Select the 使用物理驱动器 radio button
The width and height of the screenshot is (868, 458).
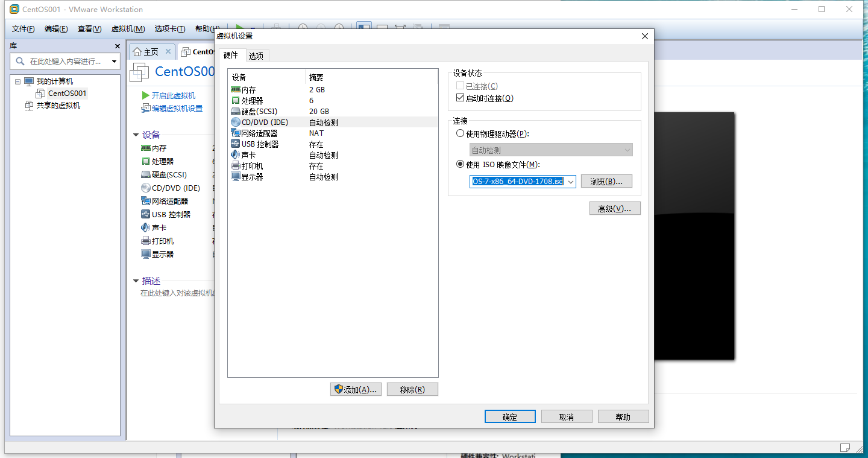pyautogui.click(x=461, y=133)
